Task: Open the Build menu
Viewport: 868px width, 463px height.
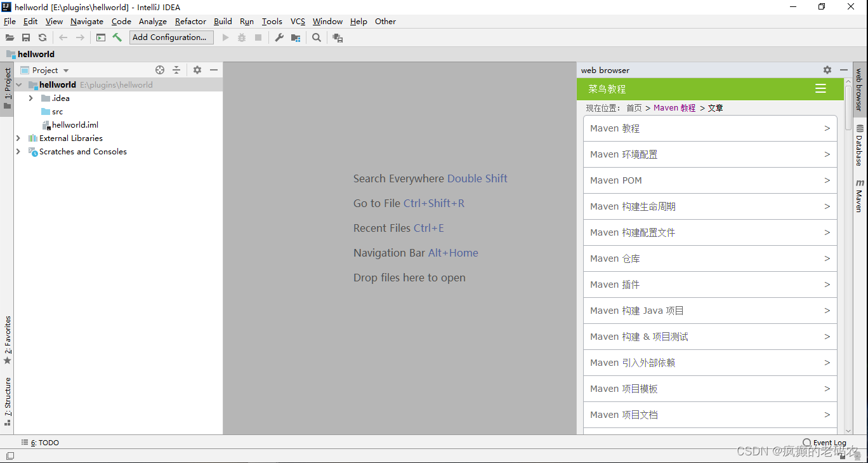Action: 223,22
